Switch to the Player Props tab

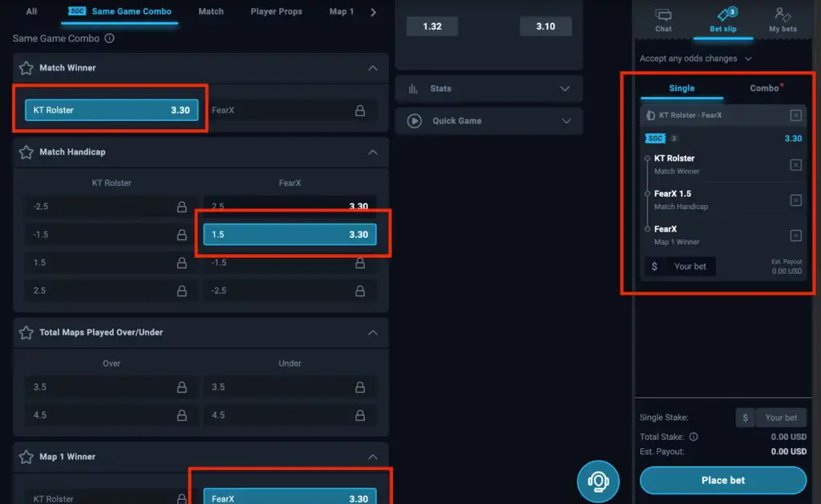(276, 11)
